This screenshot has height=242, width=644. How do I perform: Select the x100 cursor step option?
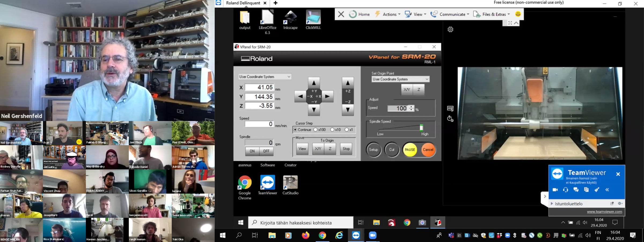[x=319, y=130]
